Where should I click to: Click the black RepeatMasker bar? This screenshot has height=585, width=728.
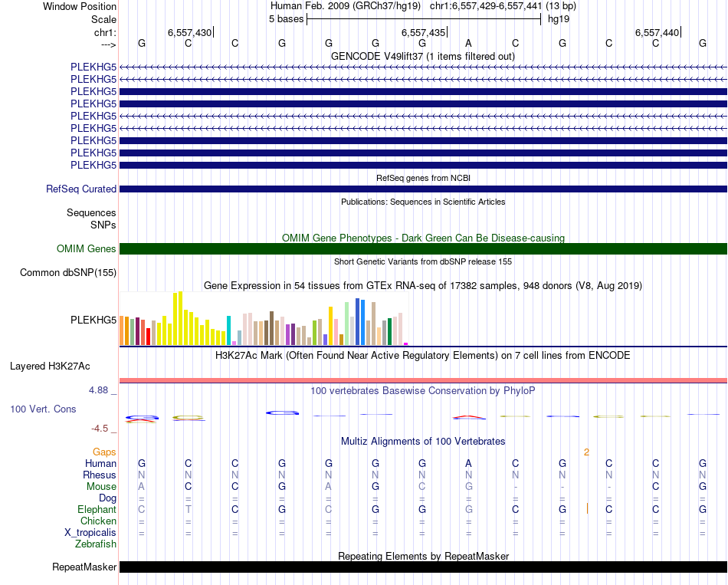coord(423,567)
